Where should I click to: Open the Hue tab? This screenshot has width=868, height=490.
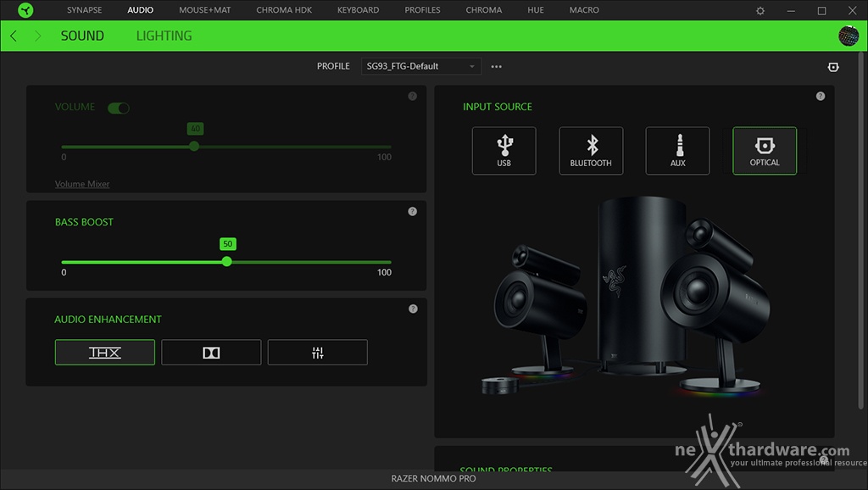pyautogui.click(x=536, y=10)
